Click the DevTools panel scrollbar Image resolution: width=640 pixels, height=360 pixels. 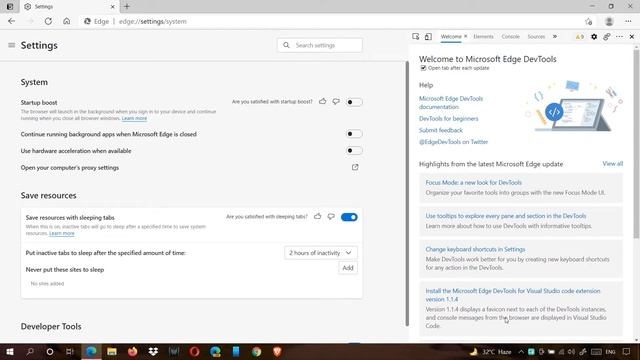click(636, 143)
